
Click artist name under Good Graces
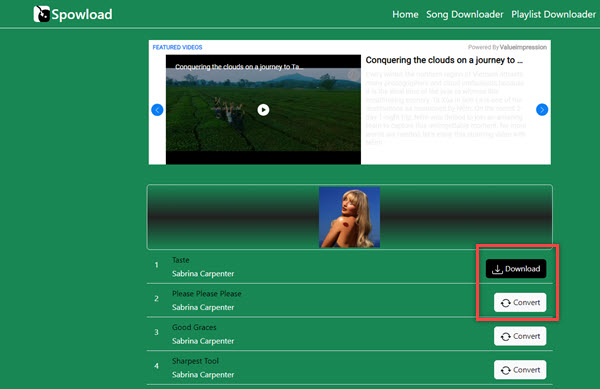(x=203, y=341)
